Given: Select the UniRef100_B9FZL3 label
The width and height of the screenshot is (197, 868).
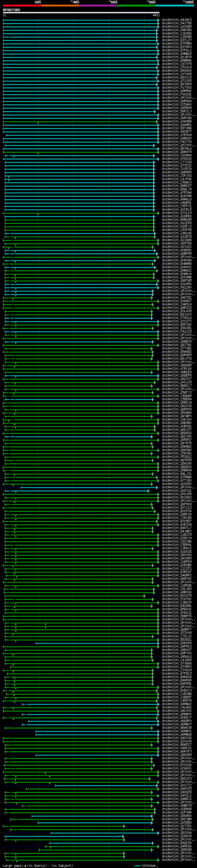Looking at the screenshot, I should 177,111.
